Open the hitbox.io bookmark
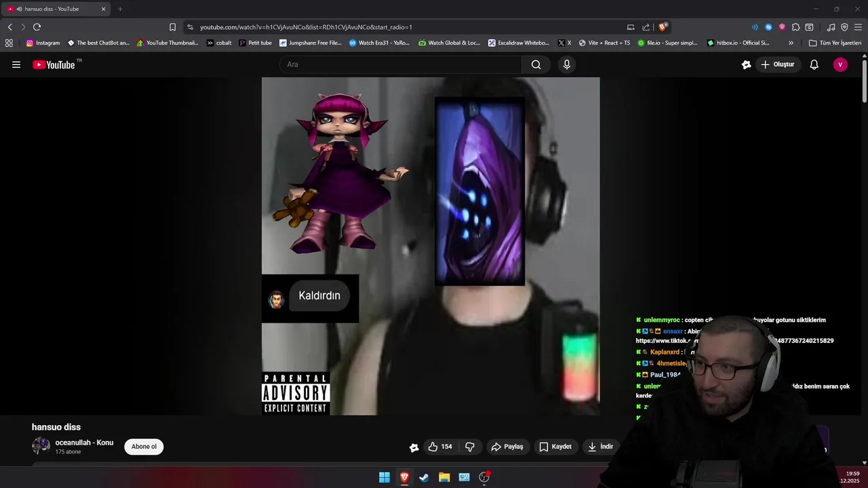Image resolution: width=868 pixels, height=488 pixels. tap(738, 43)
